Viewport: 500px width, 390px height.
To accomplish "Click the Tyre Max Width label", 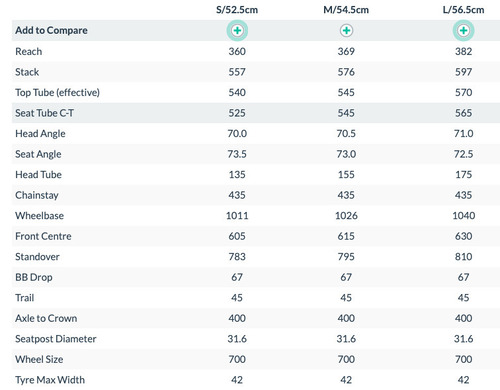I will pos(50,380).
